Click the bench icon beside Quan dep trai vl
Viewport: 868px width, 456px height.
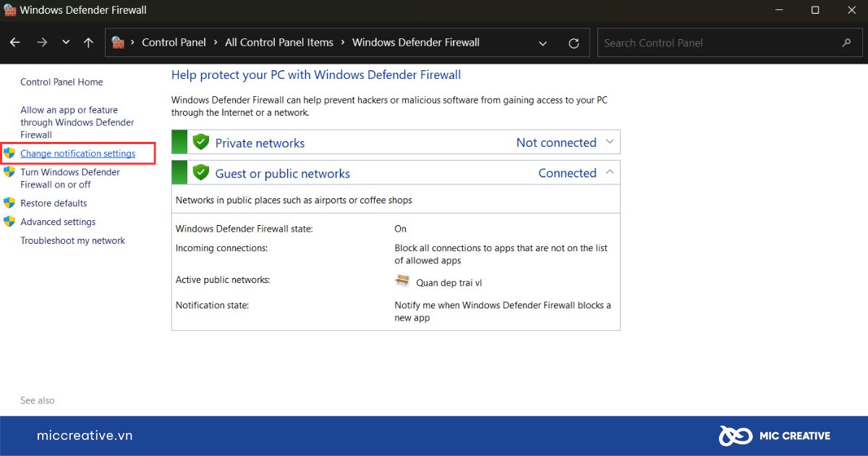[x=402, y=281]
